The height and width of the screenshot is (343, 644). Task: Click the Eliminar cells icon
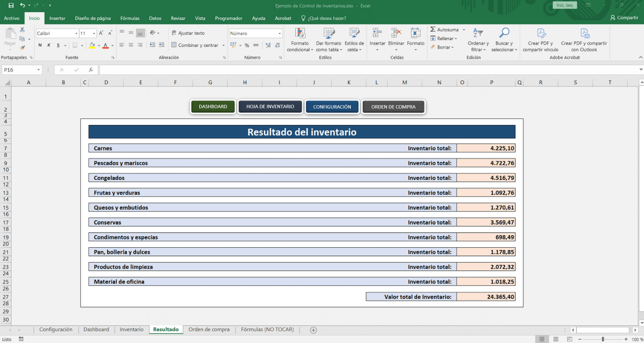tap(396, 33)
